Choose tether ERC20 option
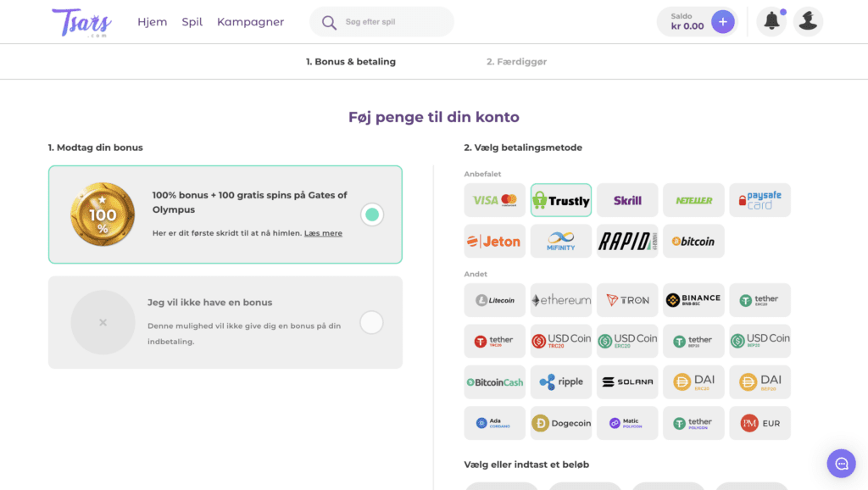868x490 pixels. pyautogui.click(x=760, y=300)
